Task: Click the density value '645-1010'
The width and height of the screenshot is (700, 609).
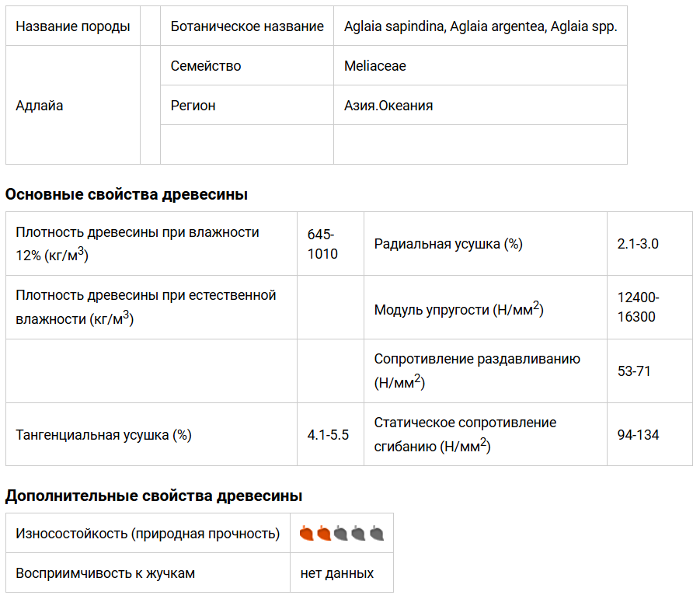Action: tap(322, 244)
